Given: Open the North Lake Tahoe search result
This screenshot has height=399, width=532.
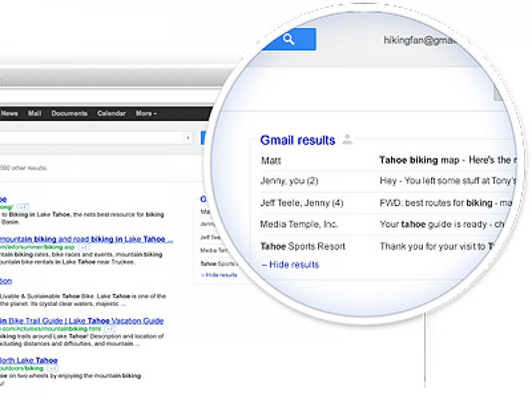Looking at the screenshot, I should click(29, 360).
